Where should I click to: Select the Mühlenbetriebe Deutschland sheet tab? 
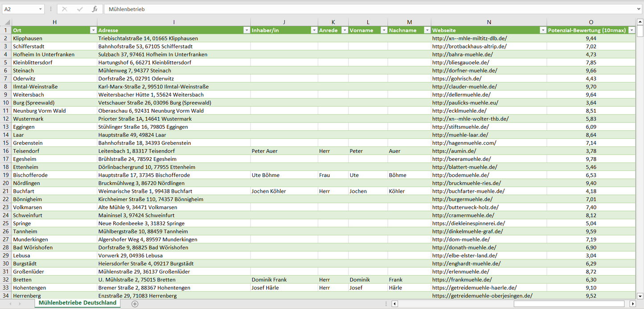click(x=78, y=303)
